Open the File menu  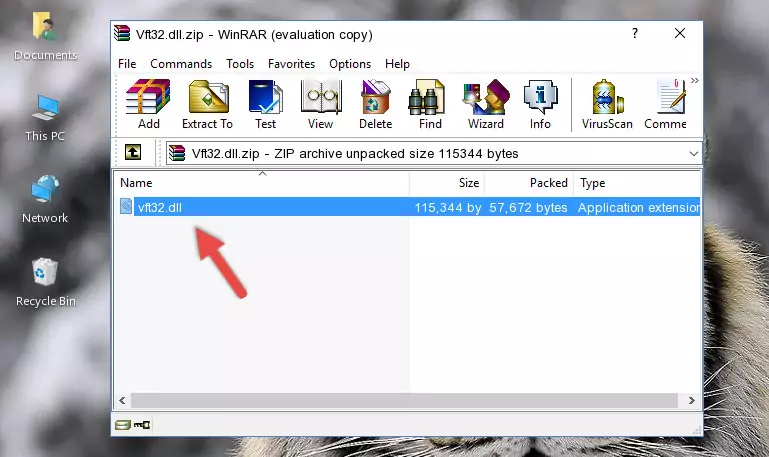(x=127, y=64)
